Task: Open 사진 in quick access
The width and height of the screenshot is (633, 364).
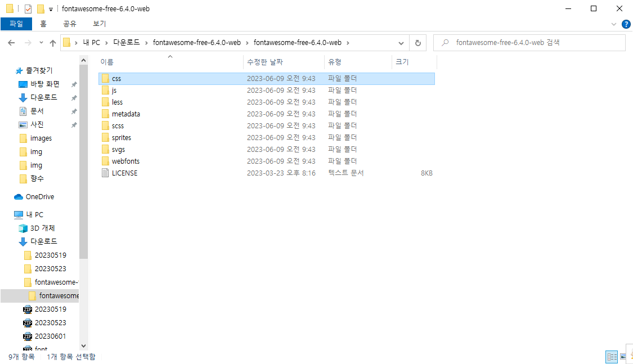Action: pos(37,125)
